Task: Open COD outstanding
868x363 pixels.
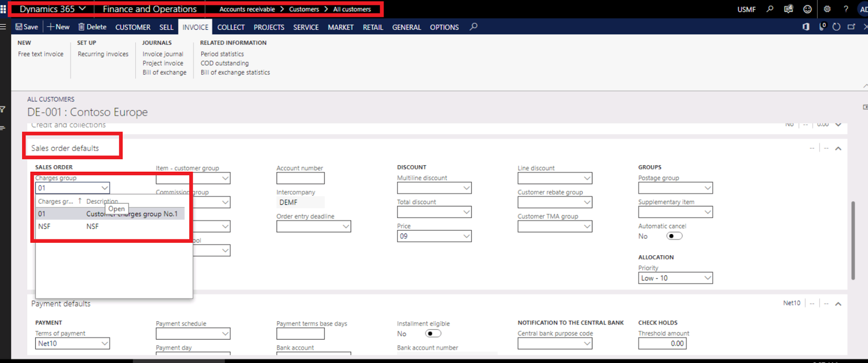Action: pos(225,63)
